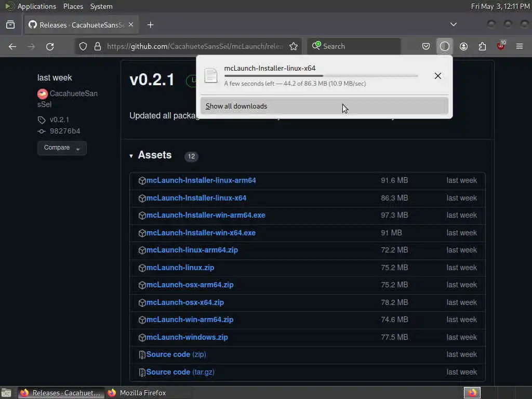
Task: Click the commit icon beside 98276b4
Action: (42, 131)
